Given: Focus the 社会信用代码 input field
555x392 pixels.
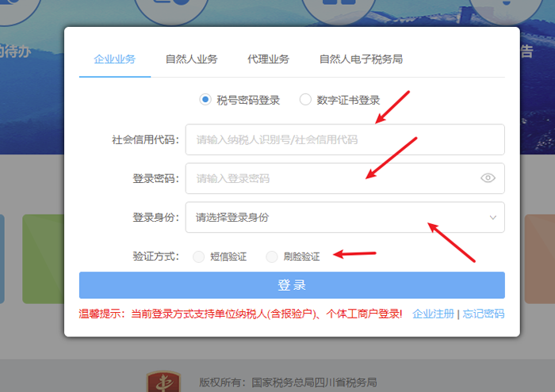Looking at the screenshot, I should pos(345,139).
